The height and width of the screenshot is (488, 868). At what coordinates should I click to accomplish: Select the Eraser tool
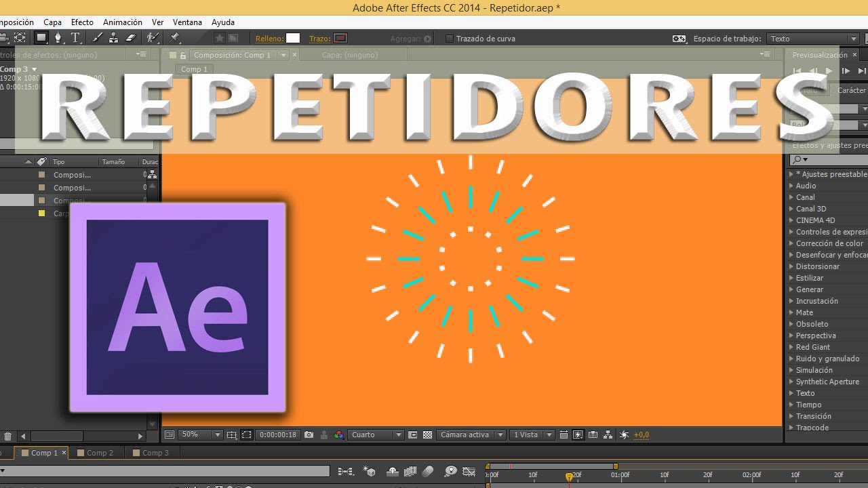[131, 38]
